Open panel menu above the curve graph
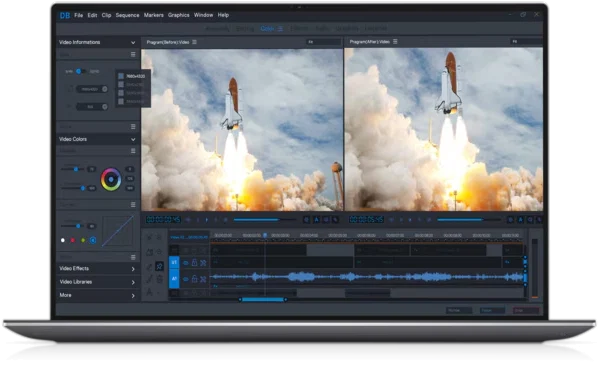Viewport: 599px width, 367px height. click(133, 205)
